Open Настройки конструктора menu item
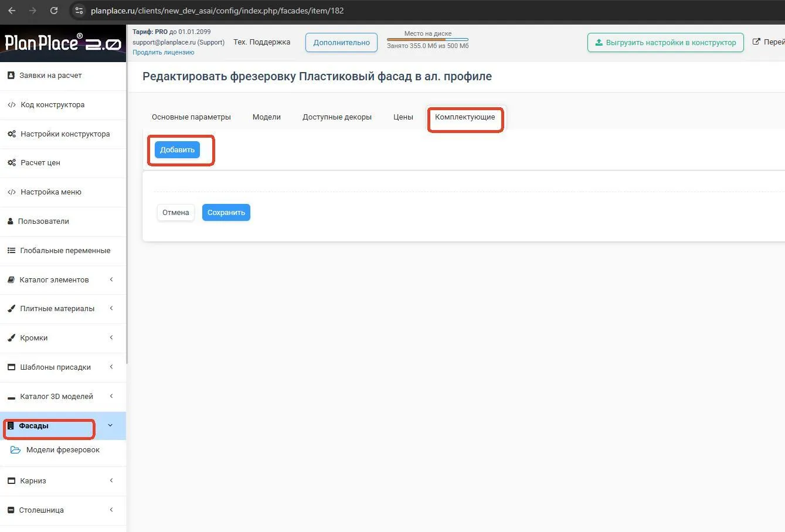The height and width of the screenshot is (532, 785). 63,134
